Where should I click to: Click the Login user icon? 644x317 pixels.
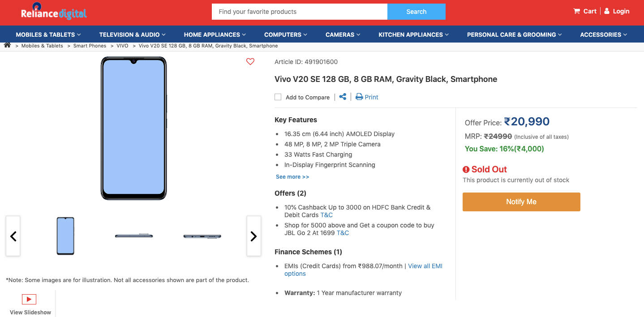click(607, 11)
